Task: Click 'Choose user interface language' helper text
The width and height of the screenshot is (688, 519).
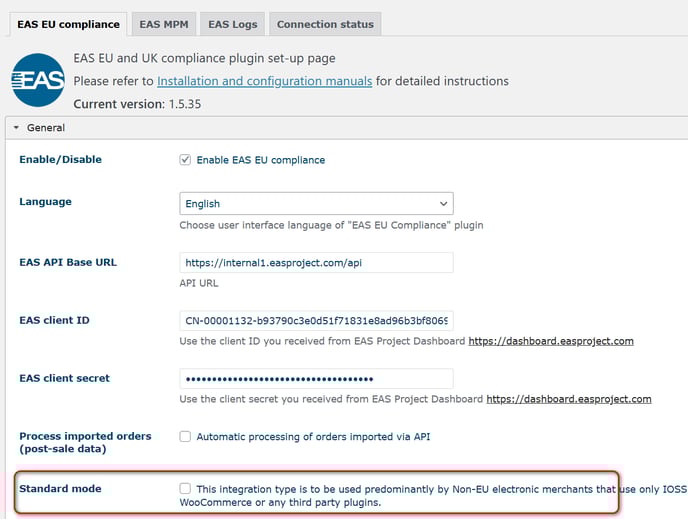Action: 331,225
